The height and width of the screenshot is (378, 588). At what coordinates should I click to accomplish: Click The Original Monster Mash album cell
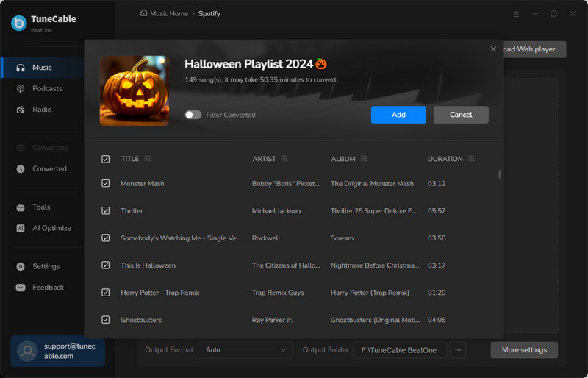pos(372,184)
